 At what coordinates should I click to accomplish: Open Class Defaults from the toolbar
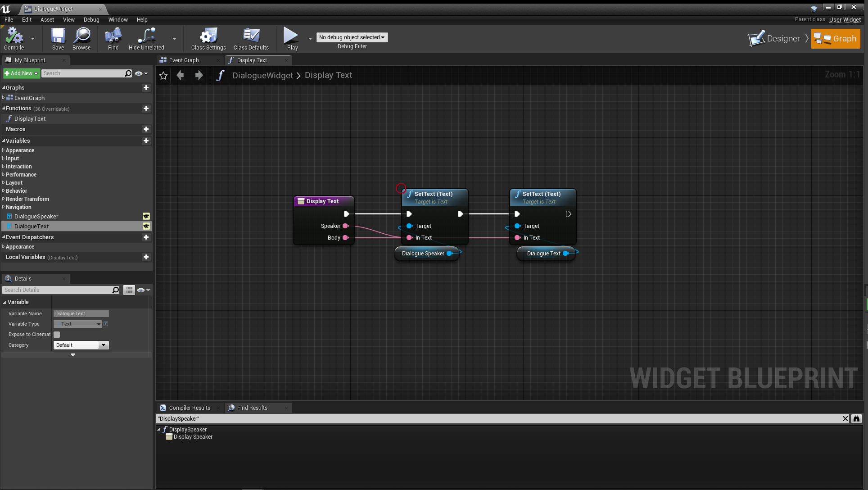pos(251,38)
